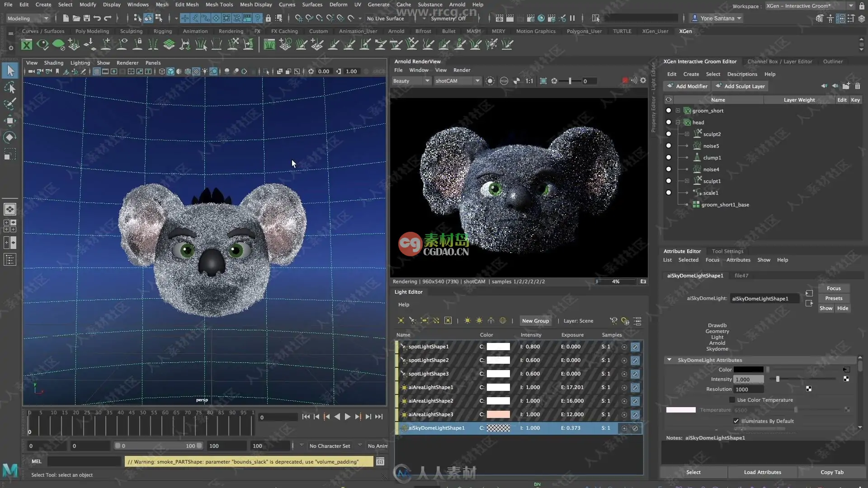Stop the Arnold render red button
868x488 pixels.
point(625,81)
